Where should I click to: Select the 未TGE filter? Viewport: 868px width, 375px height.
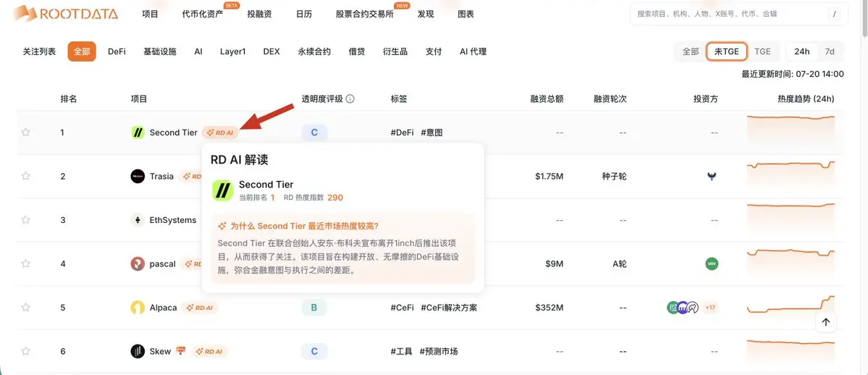point(727,51)
